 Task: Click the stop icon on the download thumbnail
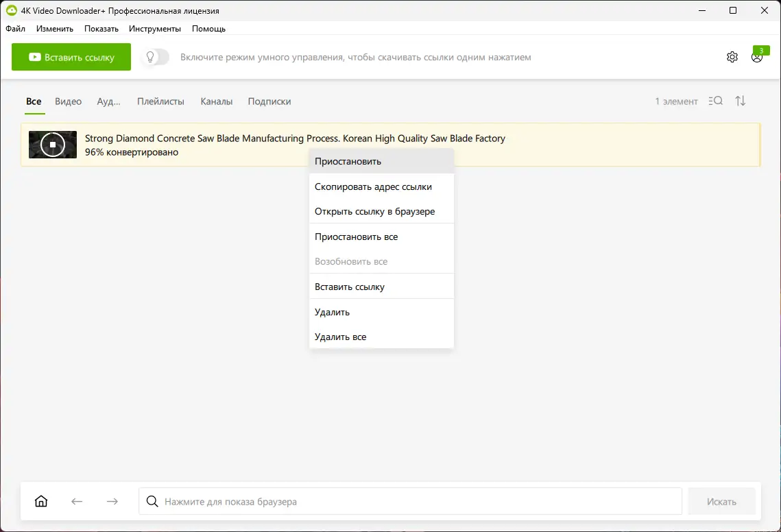tap(52, 145)
